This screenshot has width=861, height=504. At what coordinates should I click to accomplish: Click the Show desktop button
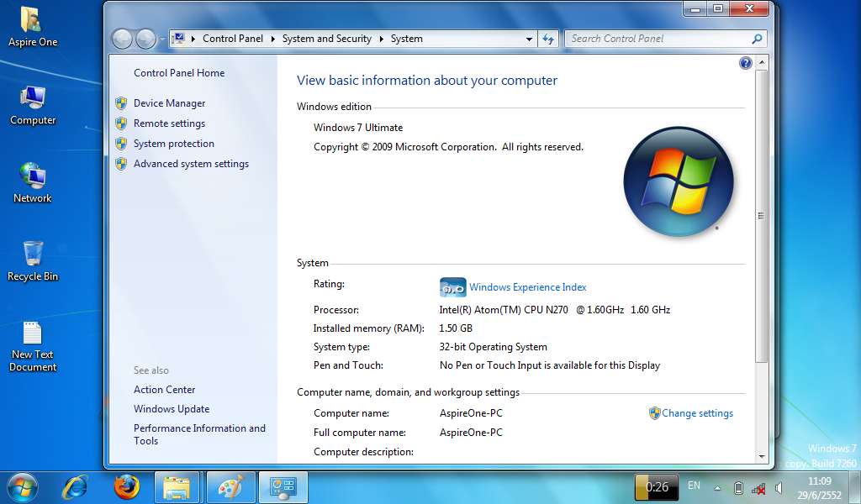tap(855, 487)
